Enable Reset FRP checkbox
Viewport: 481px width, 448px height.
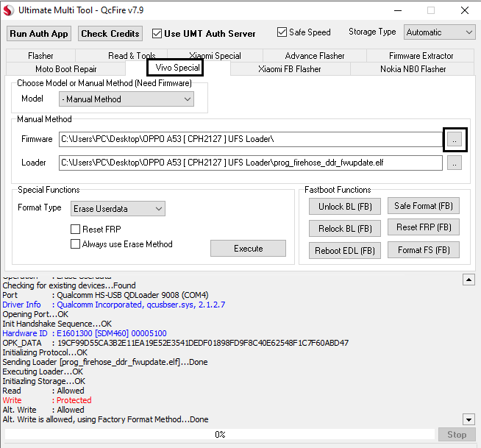click(75, 230)
